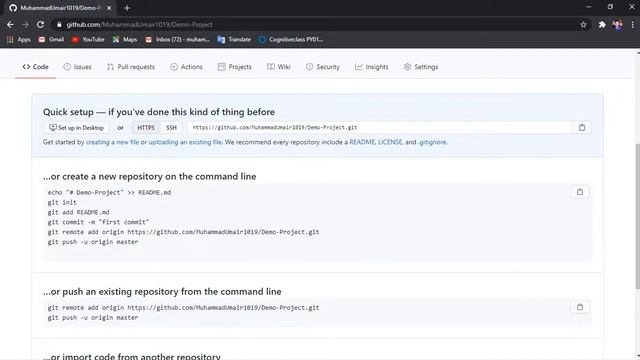Open the Insights tab
Screen dimensions: 640x360
pyautogui.click(x=371, y=67)
